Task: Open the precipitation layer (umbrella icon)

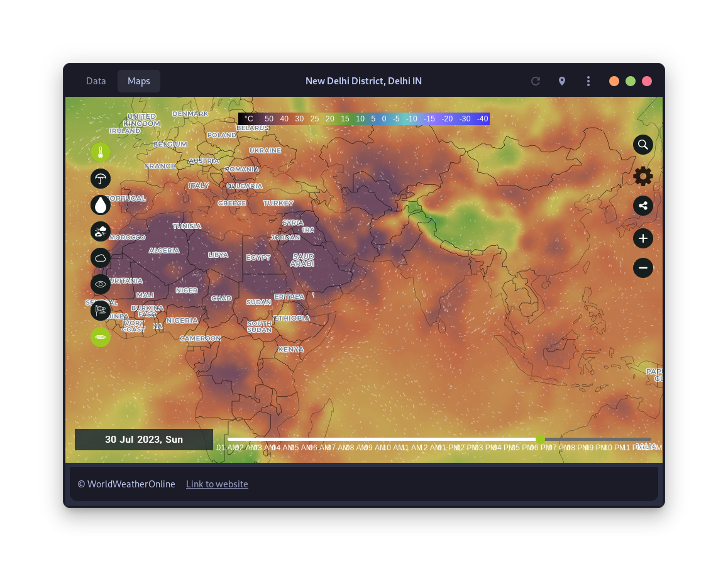Action: pos(101,179)
